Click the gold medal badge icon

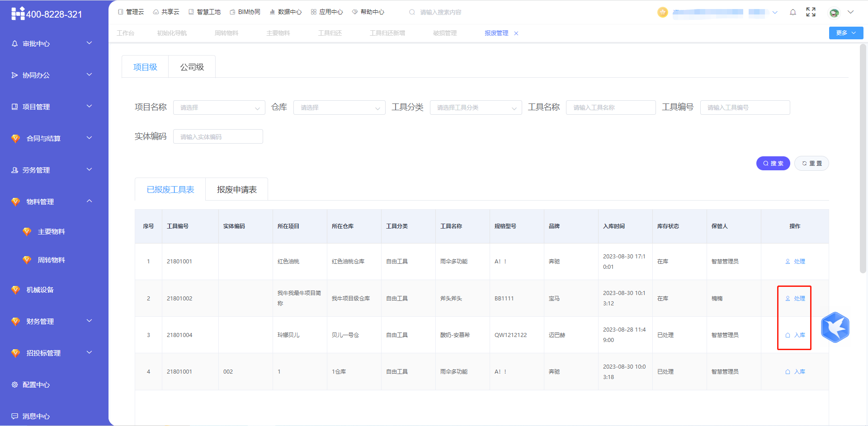tap(663, 12)
